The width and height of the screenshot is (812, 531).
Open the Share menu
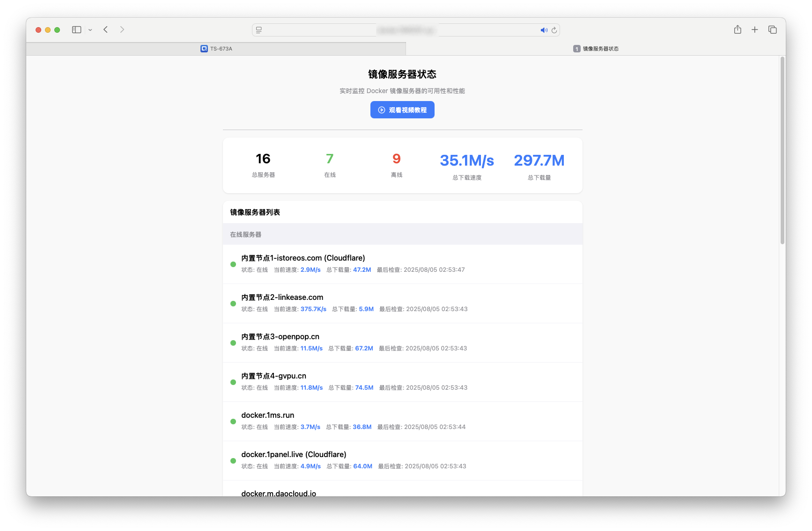coord(738,29)
